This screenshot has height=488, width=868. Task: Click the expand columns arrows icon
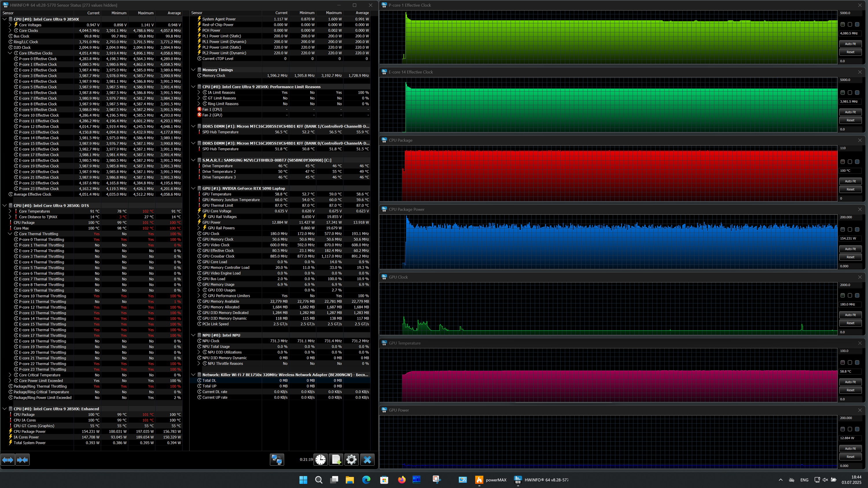click(x=8, y=459)
